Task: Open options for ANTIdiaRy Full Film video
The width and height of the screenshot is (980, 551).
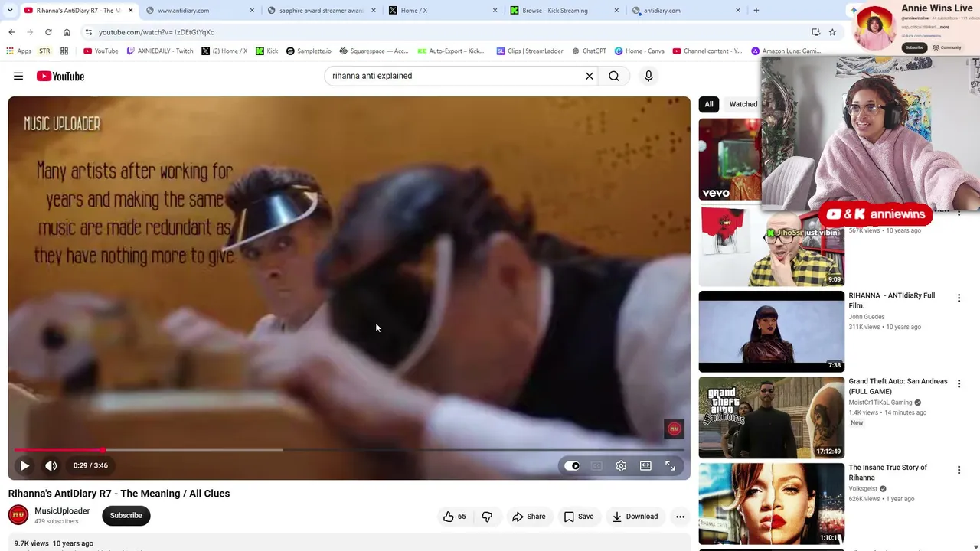Action: (x=959, y=298)
